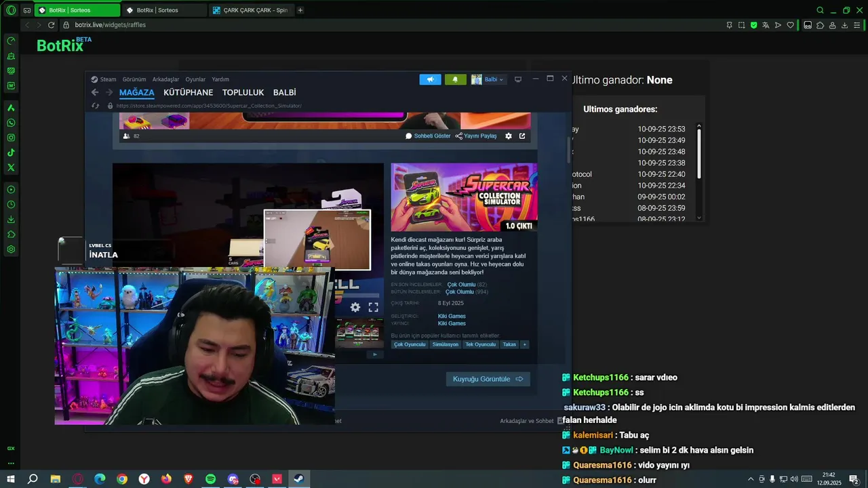Select the Takas tag
This screenshot has height=488, width=868.
[x=509, y=344]
